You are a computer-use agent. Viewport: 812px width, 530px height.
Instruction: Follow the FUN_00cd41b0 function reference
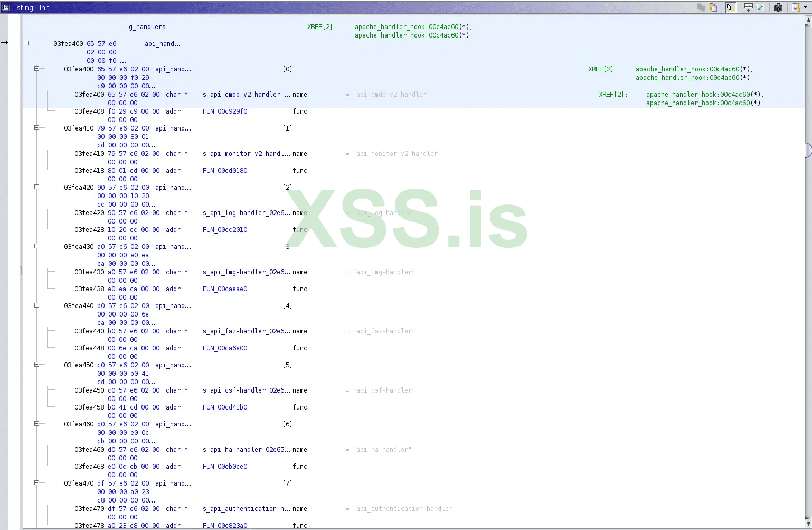click(225, 407)
